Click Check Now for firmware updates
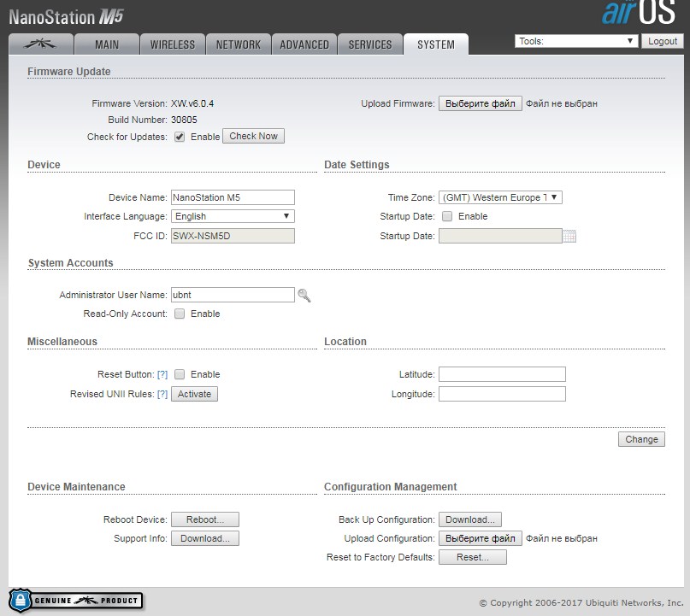 pos(253,137)
